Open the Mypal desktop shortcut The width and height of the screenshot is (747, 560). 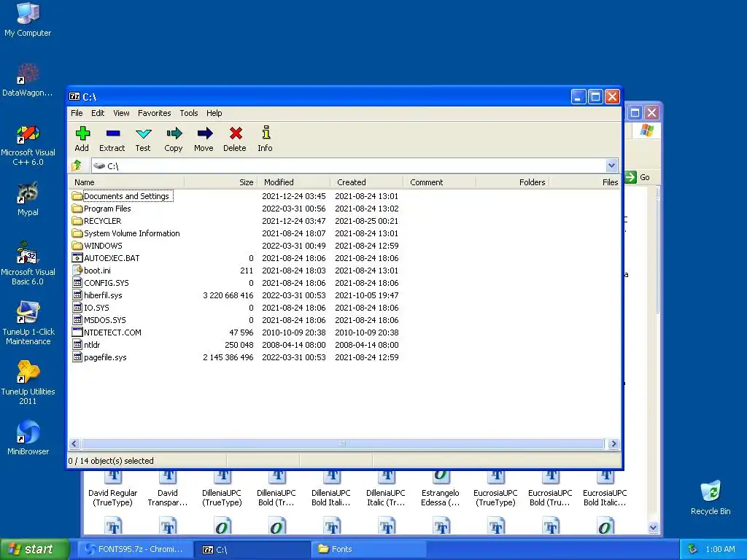tap(28, 199)
